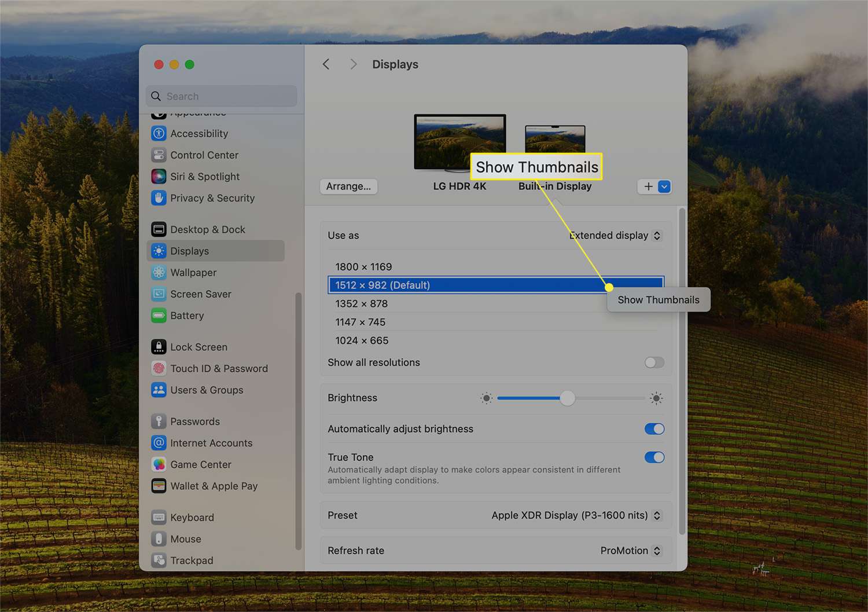
Task: Open the Use as Extended display dropdown
Action: coord(615,236)
